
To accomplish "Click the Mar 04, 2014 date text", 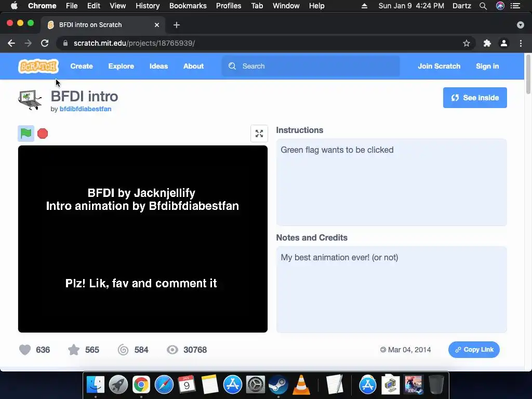I will [409, 350].
